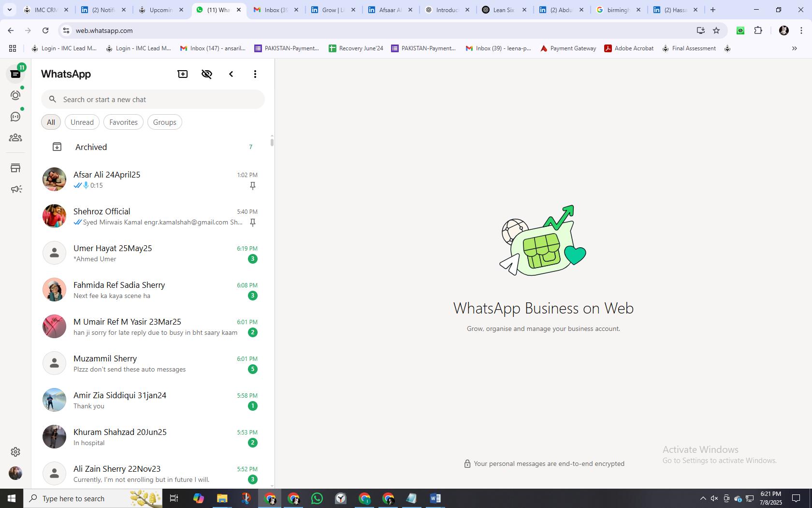Viewport: 812px width, 508px height.
Task: Open Amir Zia Siddiqui 31jan24 chat
Action: pyautogui.click(x=153, y=400)
